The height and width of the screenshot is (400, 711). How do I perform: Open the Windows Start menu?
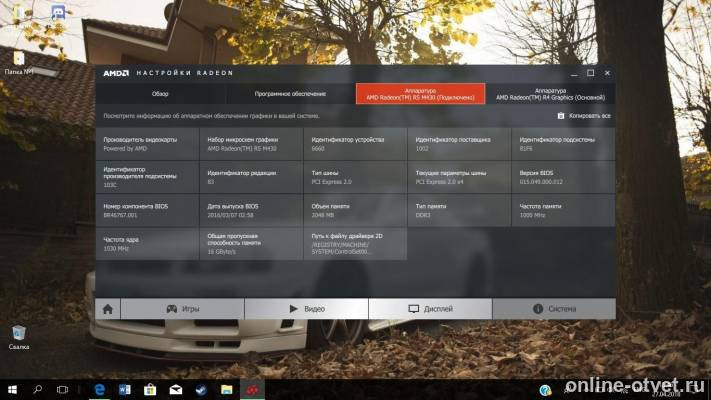click(x=12, y=390)
